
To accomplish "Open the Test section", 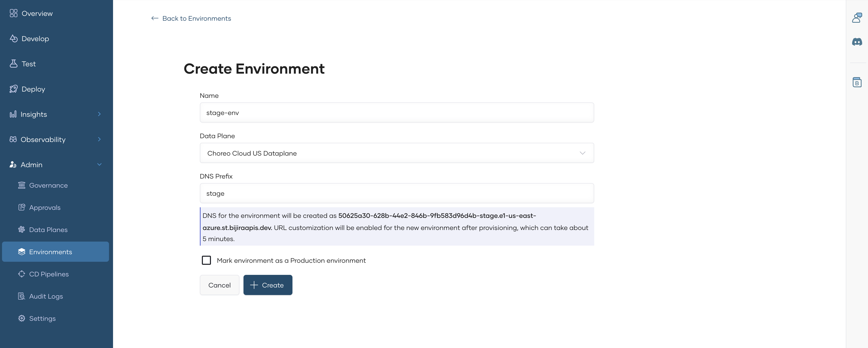I will [28, 64].
